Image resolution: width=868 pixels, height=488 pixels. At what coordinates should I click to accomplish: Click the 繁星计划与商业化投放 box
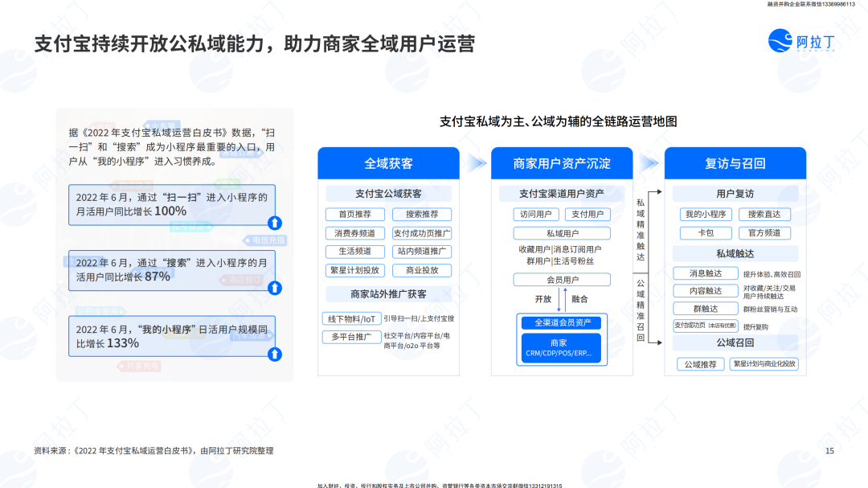point(764,364)
